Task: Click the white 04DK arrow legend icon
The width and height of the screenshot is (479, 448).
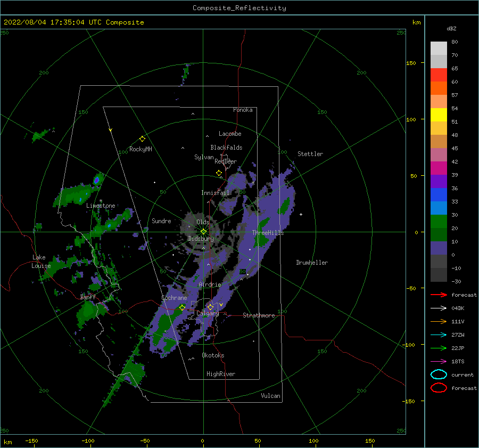Action: (x=439, y=308)
